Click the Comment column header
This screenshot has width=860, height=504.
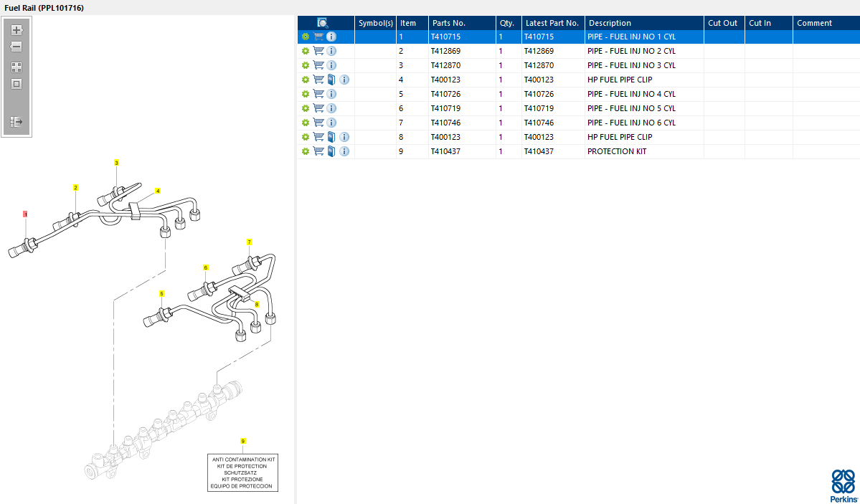826,23
